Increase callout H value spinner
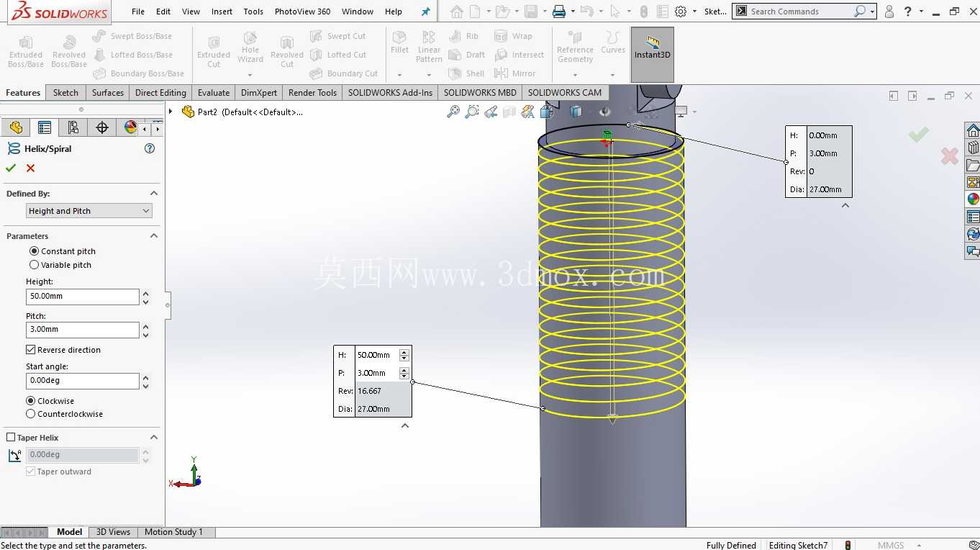 (404, 352)
